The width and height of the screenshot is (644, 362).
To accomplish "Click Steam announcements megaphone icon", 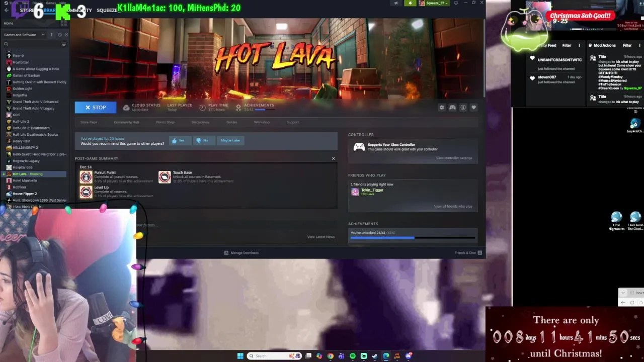I will click(396, 3).
